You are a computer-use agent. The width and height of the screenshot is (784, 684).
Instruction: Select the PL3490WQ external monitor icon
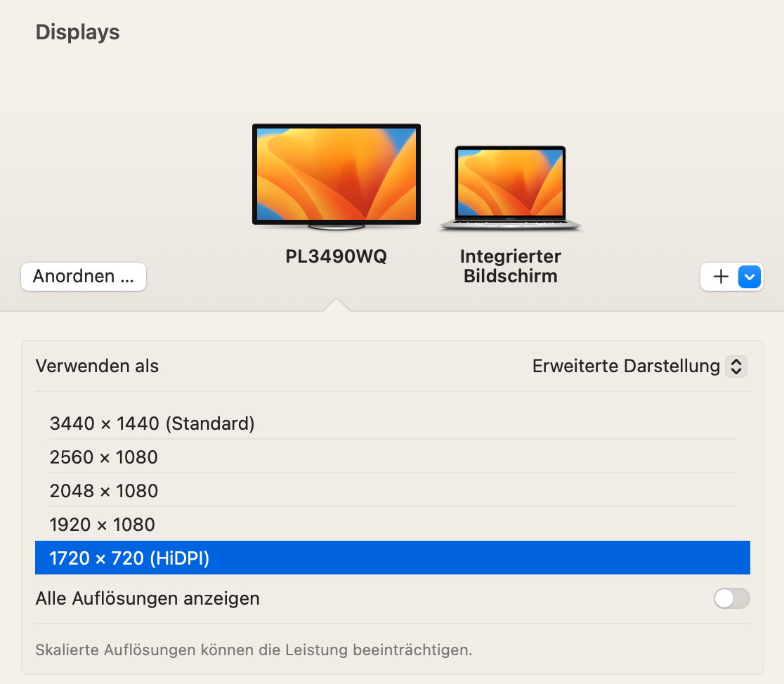336,177
